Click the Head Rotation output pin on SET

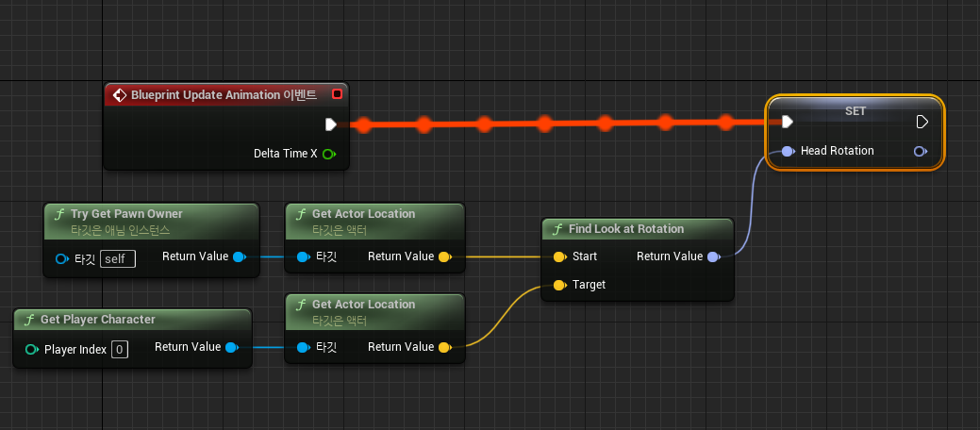click(920, 151)
